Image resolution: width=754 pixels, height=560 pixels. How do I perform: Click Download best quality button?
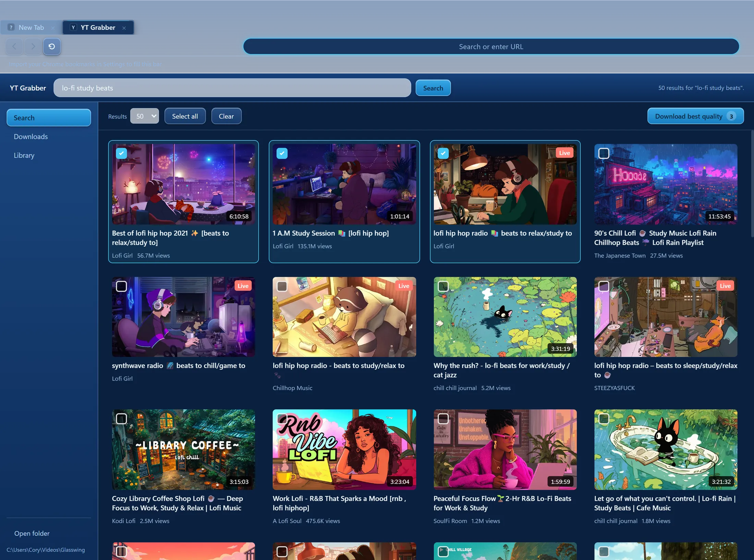tap(695, 116)
